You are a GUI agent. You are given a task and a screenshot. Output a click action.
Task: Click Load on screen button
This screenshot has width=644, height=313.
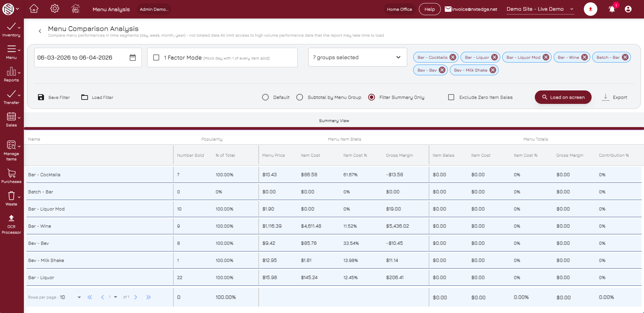pos(563,97)
